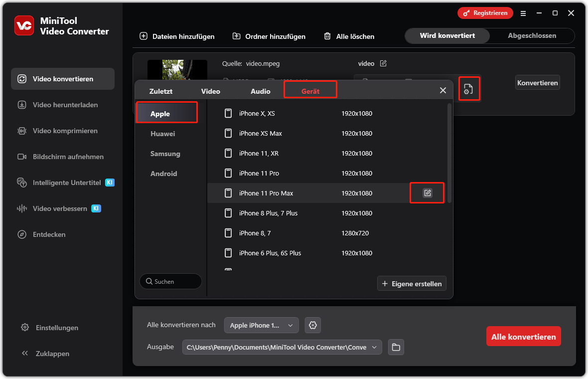Select iPhone 11, XR preset

(x=326, y=153)
